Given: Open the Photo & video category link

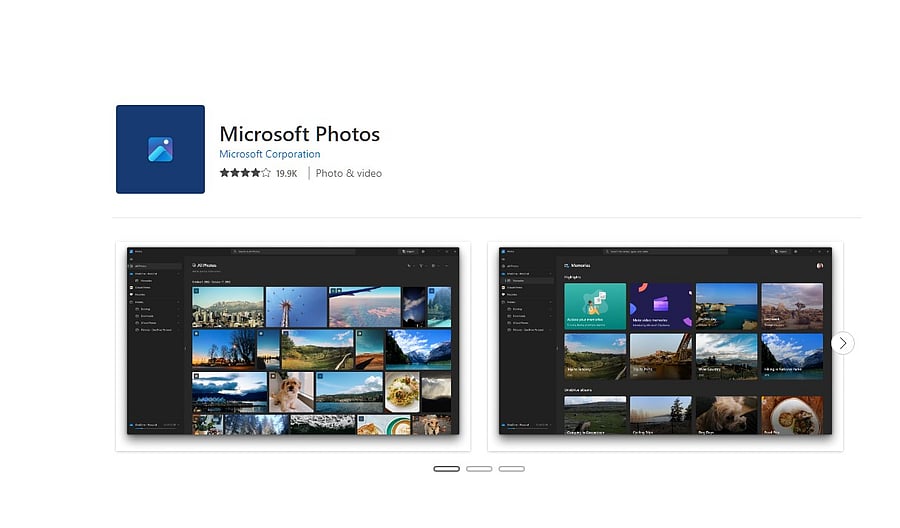Looking at the screenshot, I should [x=348, y=173].
